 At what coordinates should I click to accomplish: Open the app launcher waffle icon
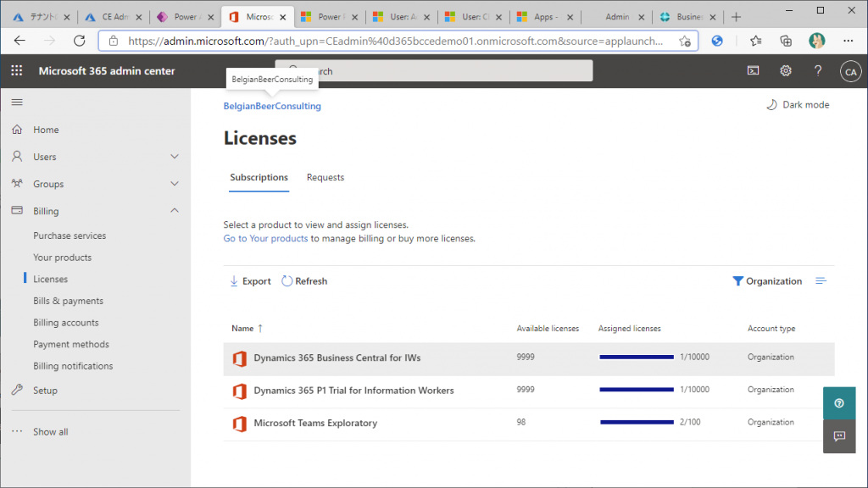click(17, 71)
